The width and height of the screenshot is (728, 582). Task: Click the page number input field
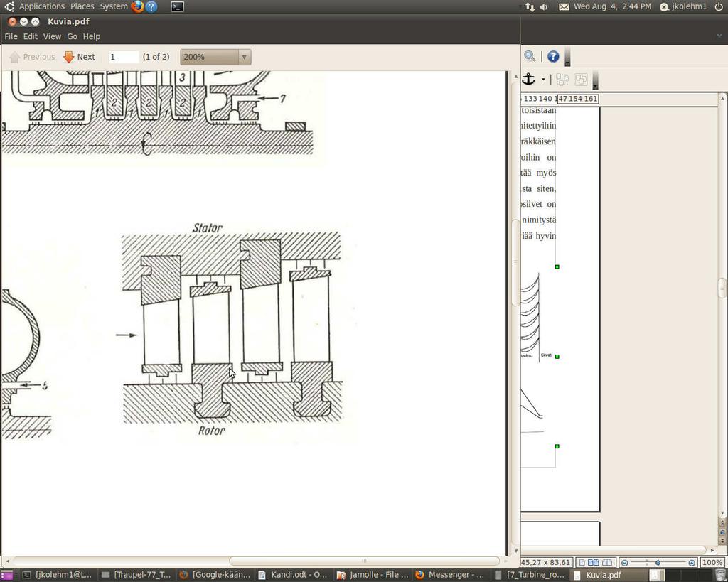(123, 57)
